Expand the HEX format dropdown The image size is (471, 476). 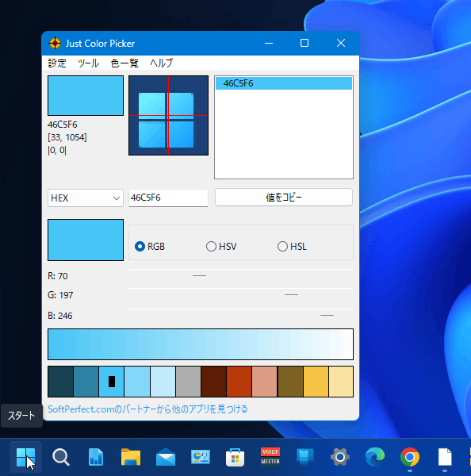click(x=86, y=198)
